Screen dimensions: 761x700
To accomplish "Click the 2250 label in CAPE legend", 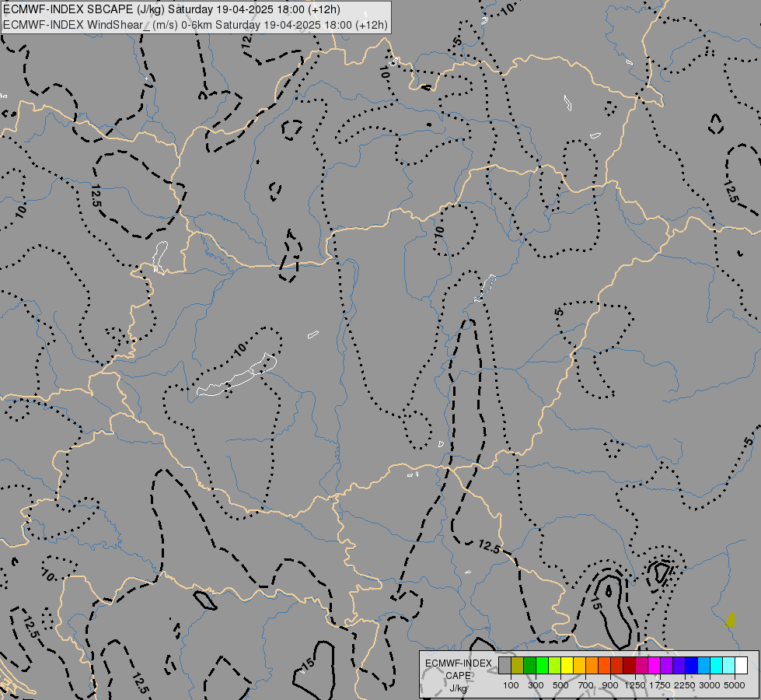I will (x=685, y=685).
